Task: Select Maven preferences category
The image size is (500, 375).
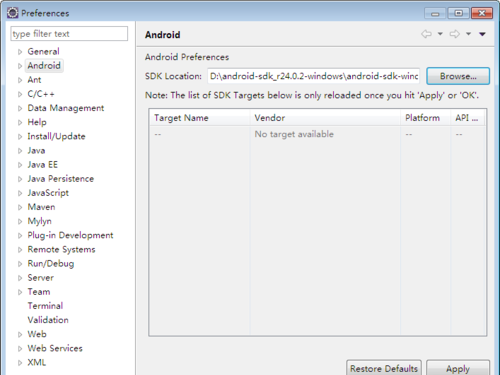Action: pyautogui.click(x=41, y=207)
